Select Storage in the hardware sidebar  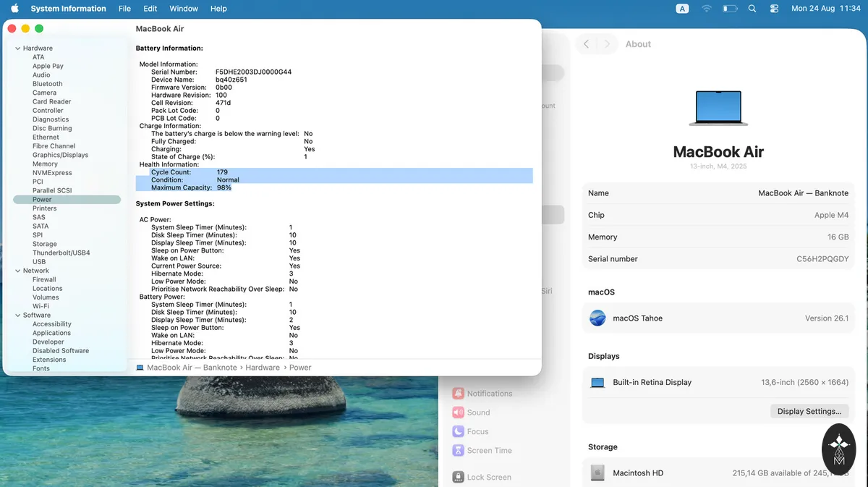[44, 245]
